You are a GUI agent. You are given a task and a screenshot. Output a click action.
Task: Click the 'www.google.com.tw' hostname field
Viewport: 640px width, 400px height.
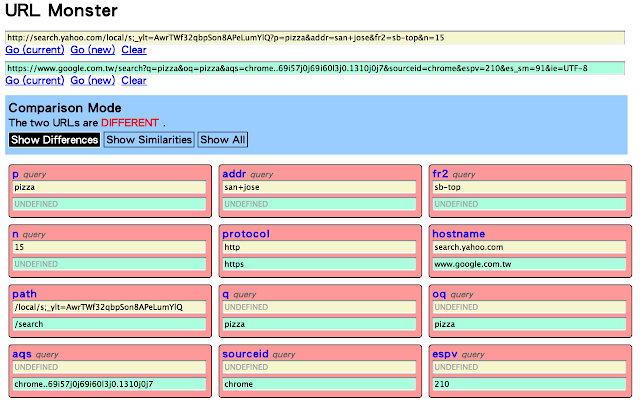(530, 264)
